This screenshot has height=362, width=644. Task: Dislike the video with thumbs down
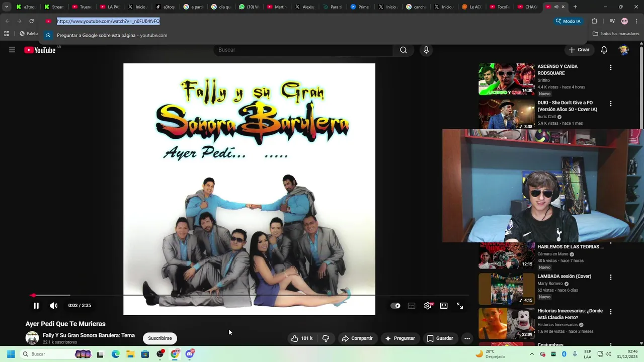click(x=326, y=338)
